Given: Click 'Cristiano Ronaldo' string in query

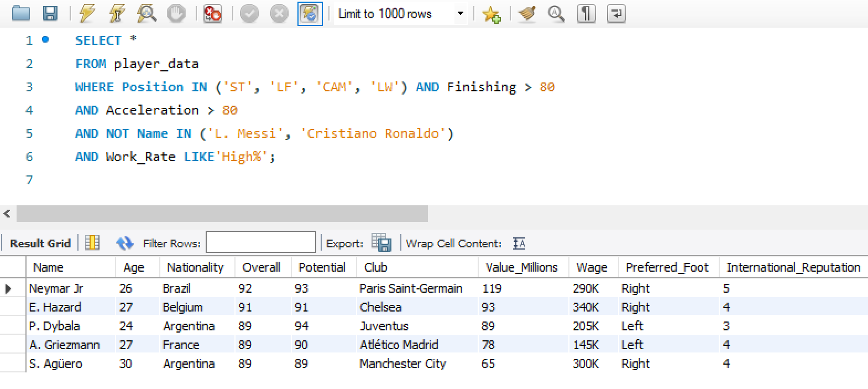Looking at the screenshot, I should point(373,133).
